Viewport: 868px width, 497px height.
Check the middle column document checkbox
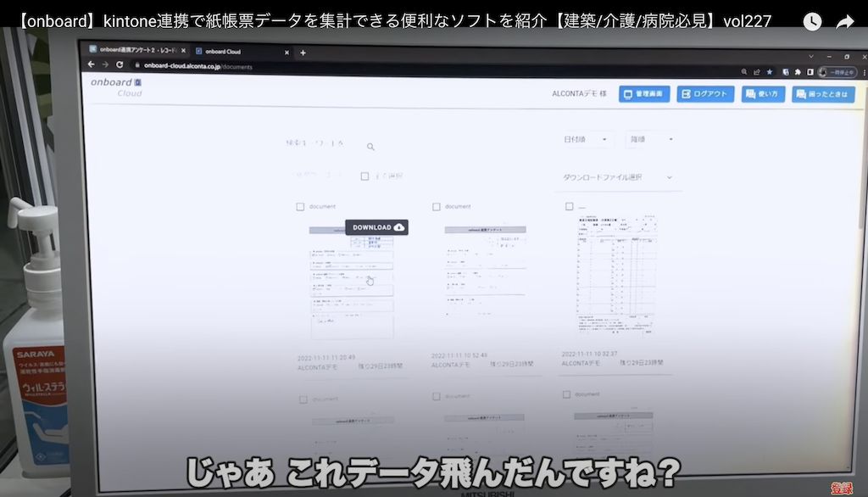tap(437, 205)
